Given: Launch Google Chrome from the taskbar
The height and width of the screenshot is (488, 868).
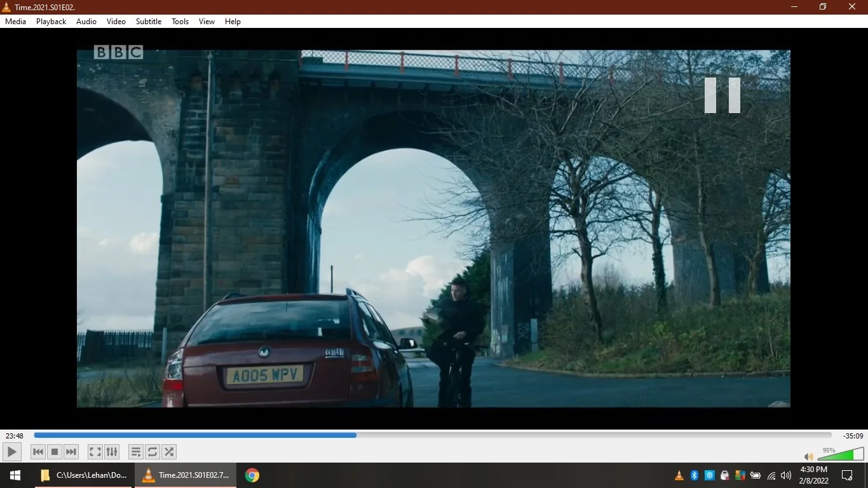Looking at the screenshot, I should [252, 475].
